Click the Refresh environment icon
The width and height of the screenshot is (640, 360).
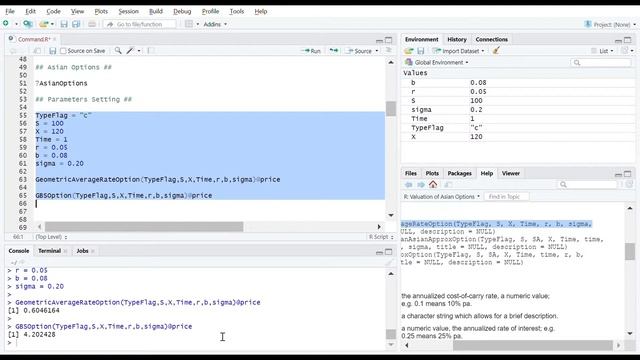coord(624,51)
